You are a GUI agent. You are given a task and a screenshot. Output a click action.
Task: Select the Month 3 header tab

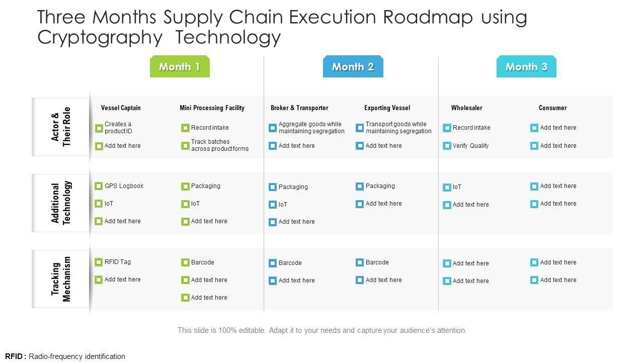[x=526, y=67]
